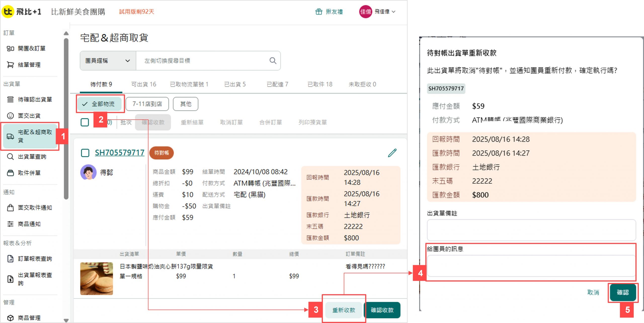This screenshot has width=644, height=323.
Task: Click the 給團員的訊息 text field
Action: [531, 266]
